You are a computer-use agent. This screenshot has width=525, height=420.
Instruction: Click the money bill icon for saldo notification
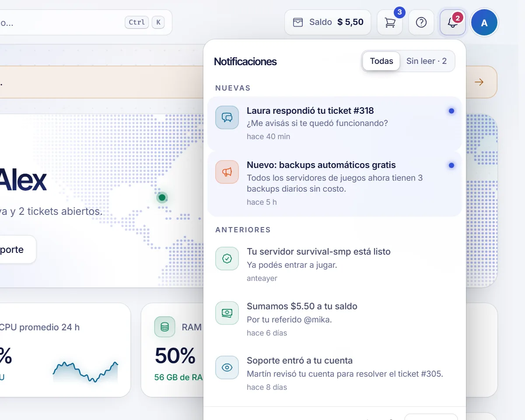[x=227, y=313]
